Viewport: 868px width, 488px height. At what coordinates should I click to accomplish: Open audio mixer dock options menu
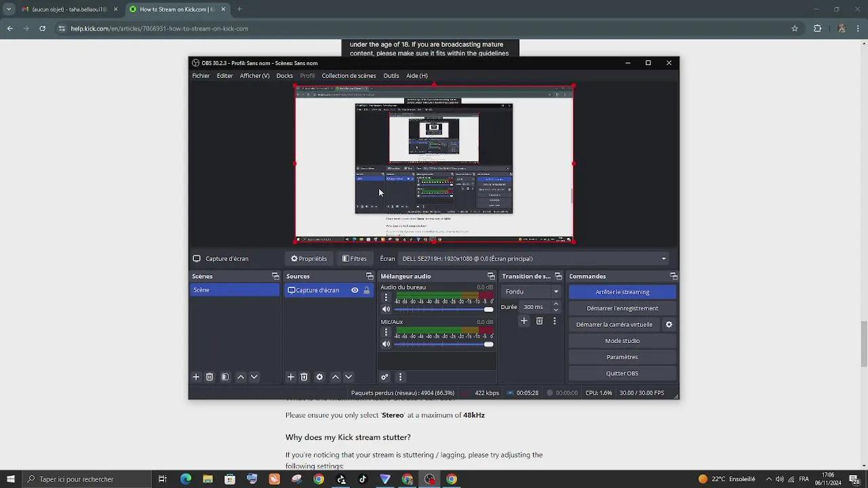pyautogui.click(x=400, y=377)
